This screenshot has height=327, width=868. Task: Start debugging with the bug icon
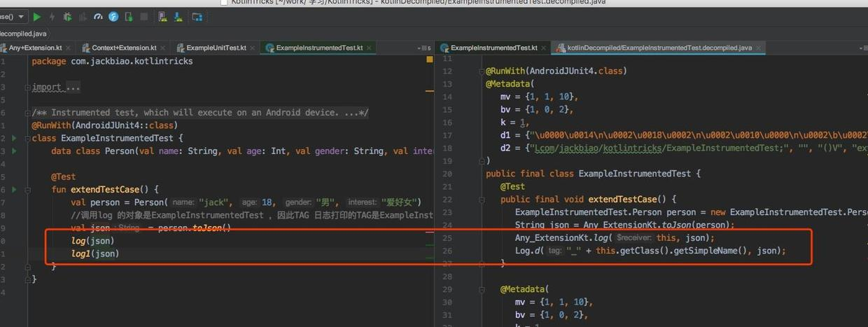click(67, 17)
